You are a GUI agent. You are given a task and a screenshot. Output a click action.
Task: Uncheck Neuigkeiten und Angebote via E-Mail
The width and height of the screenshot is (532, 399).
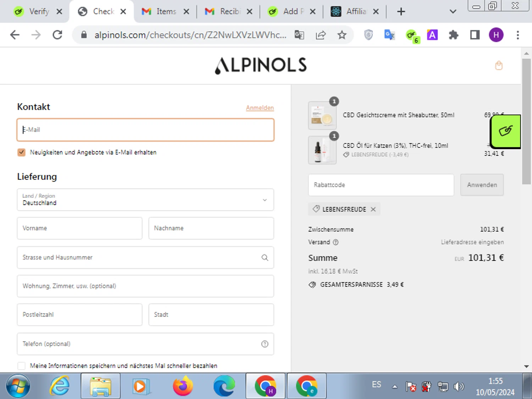tap(21, 152)
